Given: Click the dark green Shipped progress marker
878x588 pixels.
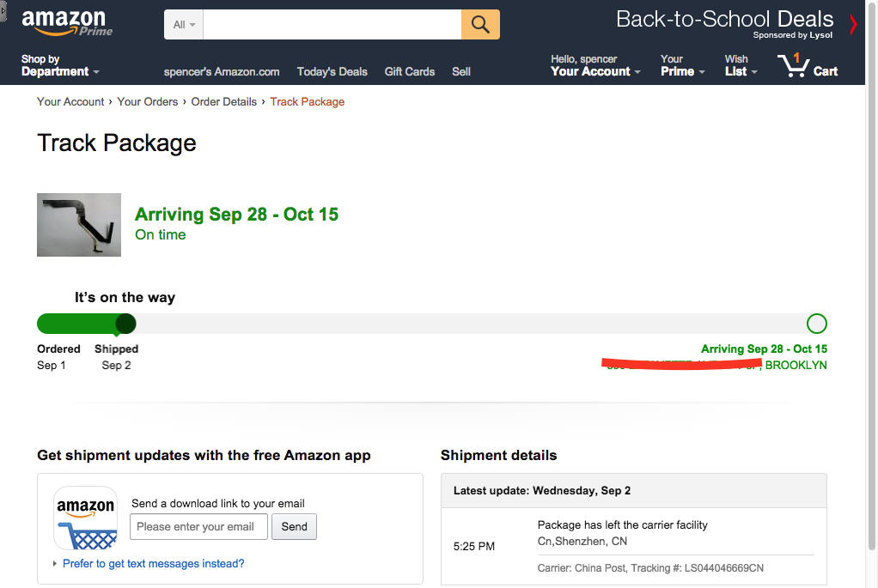Looking at the screenshot, I should [x=125, y=324].
